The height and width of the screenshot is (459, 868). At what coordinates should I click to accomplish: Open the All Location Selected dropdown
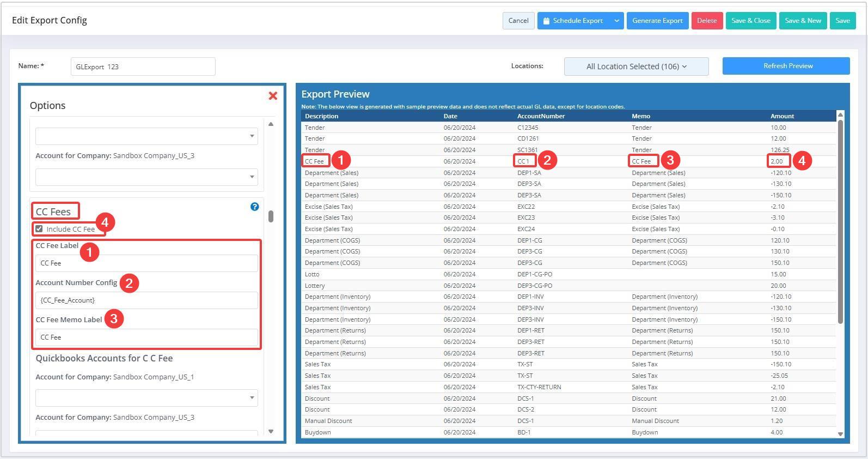coord(636,67)
